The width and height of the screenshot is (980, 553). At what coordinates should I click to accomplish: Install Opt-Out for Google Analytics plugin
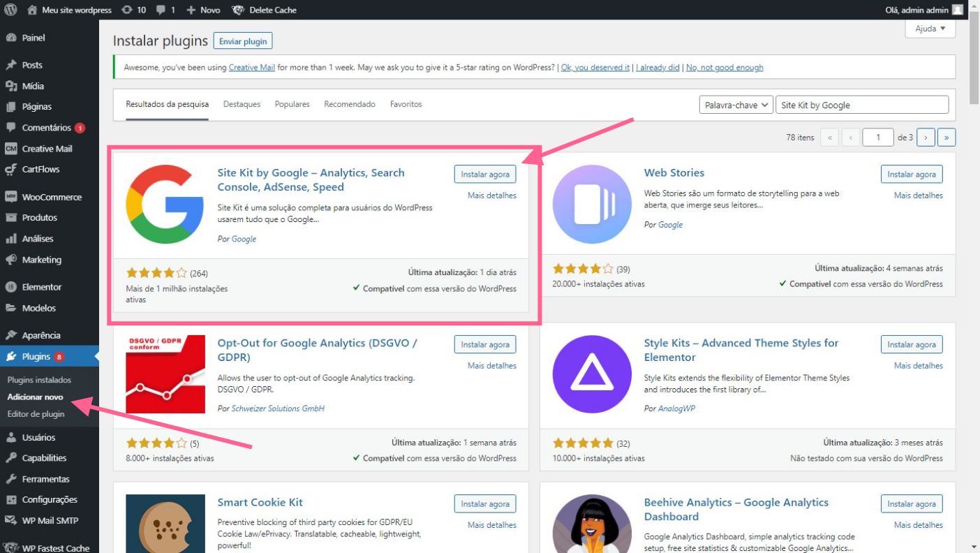click(x=485, y=344)
